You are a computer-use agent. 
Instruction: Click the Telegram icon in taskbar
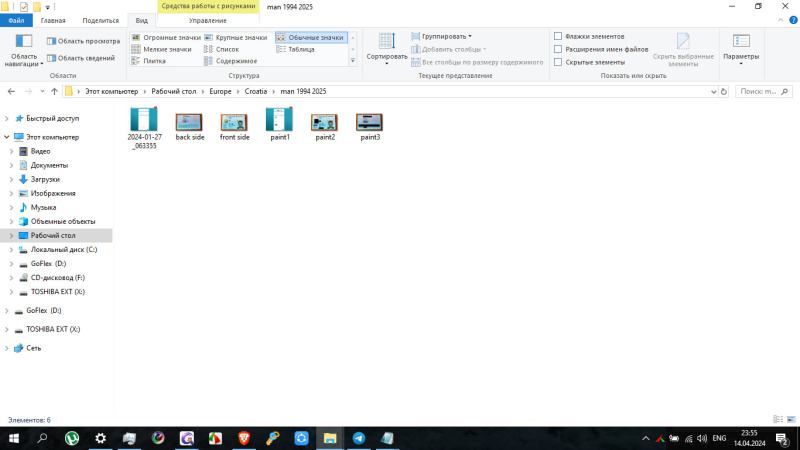pos(359,438)
